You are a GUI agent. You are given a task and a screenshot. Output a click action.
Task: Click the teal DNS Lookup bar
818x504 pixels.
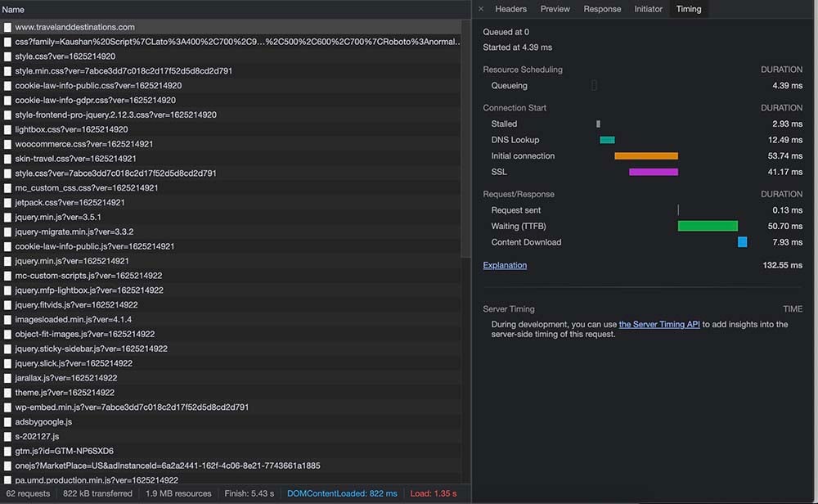607,140
